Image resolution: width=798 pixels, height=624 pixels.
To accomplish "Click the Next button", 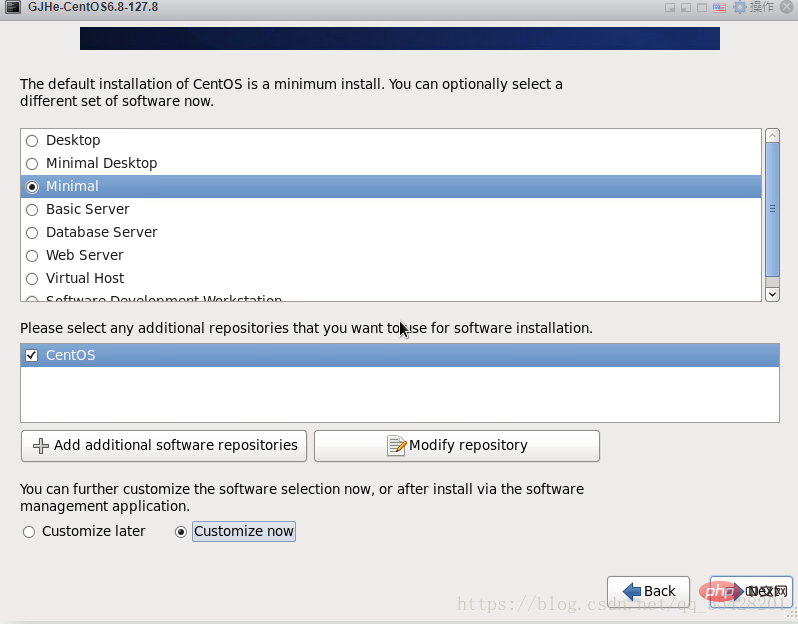I will [x=751, y=591].
